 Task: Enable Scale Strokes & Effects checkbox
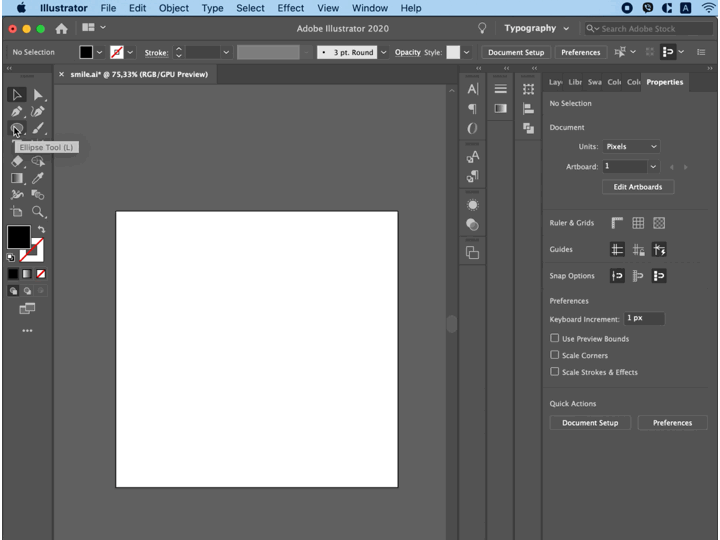(555, 371)
